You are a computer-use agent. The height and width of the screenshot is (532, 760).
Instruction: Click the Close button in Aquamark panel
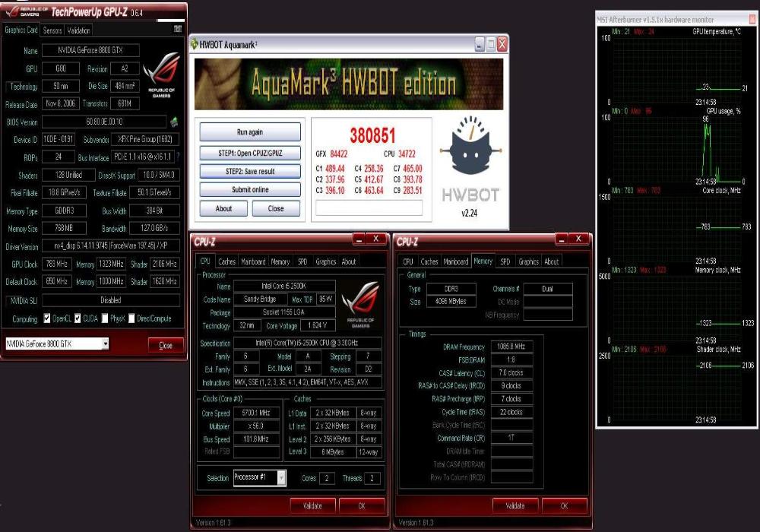click(276, 208)
